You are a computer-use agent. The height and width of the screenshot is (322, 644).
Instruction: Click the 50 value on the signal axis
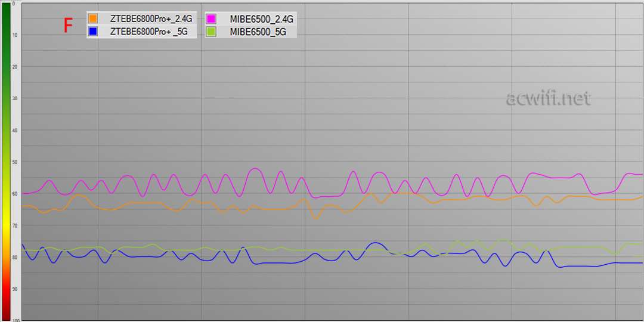pyautogui.click(x=14, y=162)
